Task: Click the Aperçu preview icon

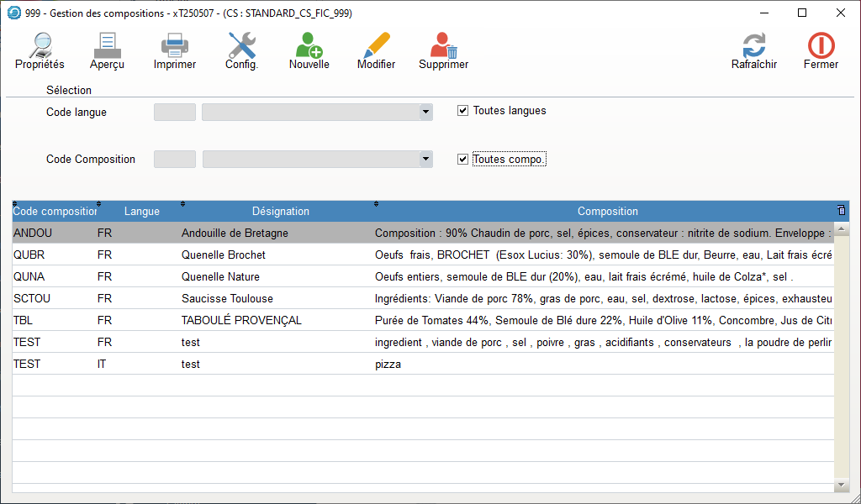Action: click(x=107, y=46)
